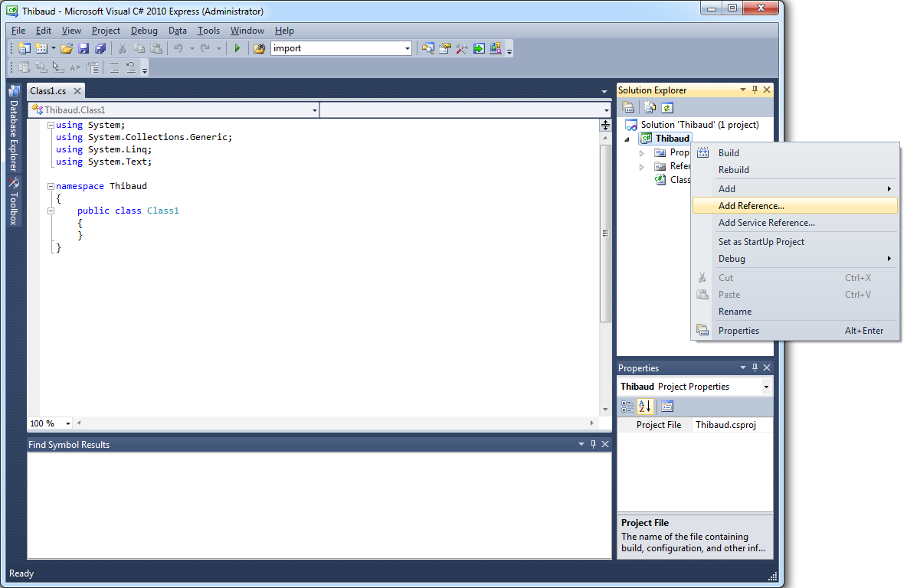Click the code editor vertical scrollbar thumb

pos(605,234)
